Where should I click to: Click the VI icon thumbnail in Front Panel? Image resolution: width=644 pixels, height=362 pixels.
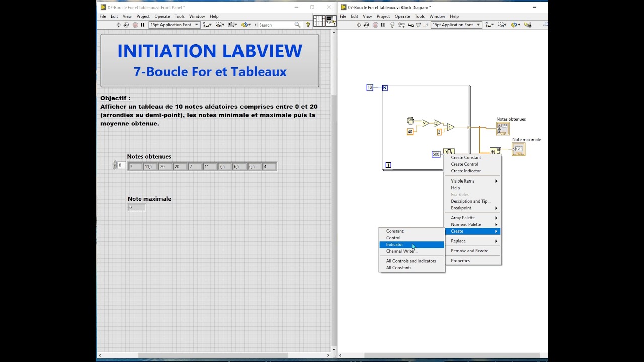(330, 21)
